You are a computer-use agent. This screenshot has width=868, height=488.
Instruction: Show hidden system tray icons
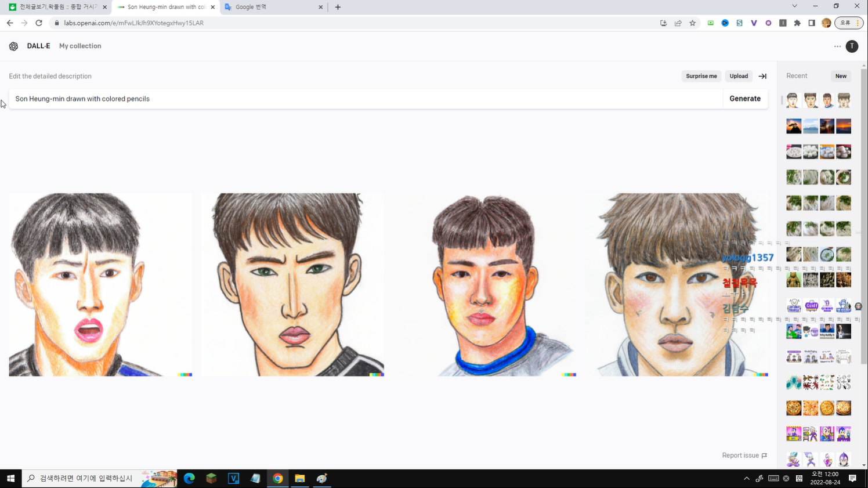746,479
